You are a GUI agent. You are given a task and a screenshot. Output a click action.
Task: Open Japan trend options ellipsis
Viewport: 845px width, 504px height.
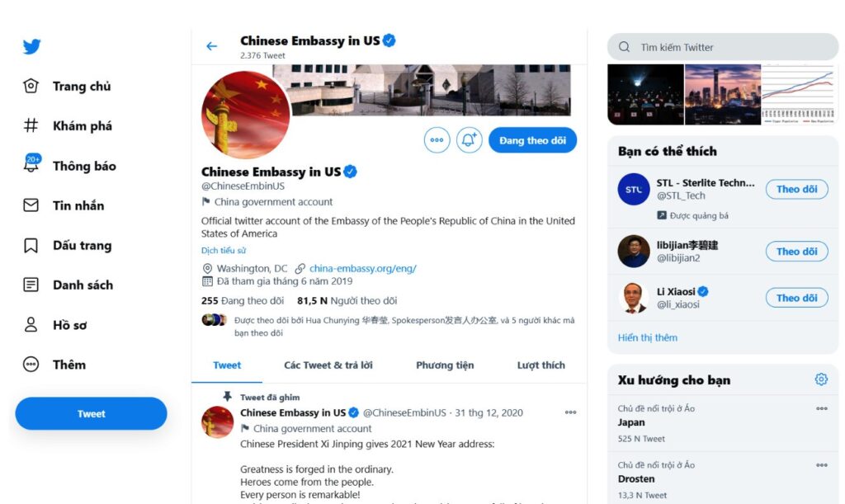tap(821, 408)
